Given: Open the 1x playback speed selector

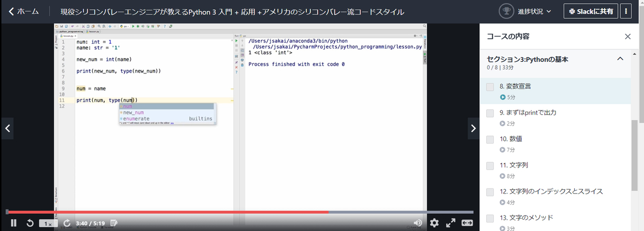Looking at the screenshot, I should click(x=48, y=223).
